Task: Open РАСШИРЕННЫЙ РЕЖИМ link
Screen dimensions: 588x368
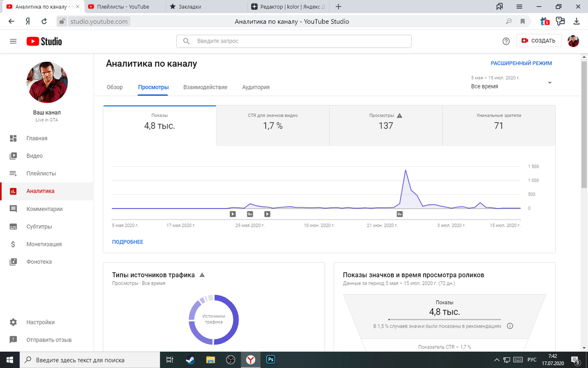Action: pyautogui.click(x=521, y=63)
